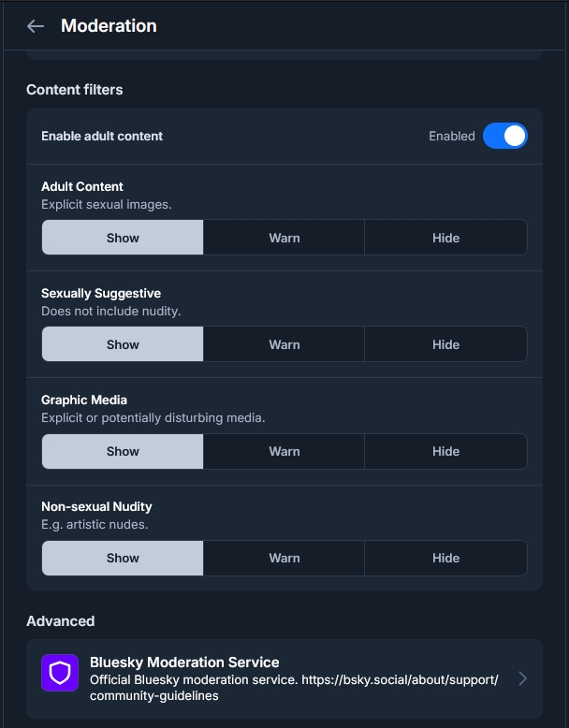
Task: Click the purple Bluesky shield icon
Action: [x=60, y=673]
